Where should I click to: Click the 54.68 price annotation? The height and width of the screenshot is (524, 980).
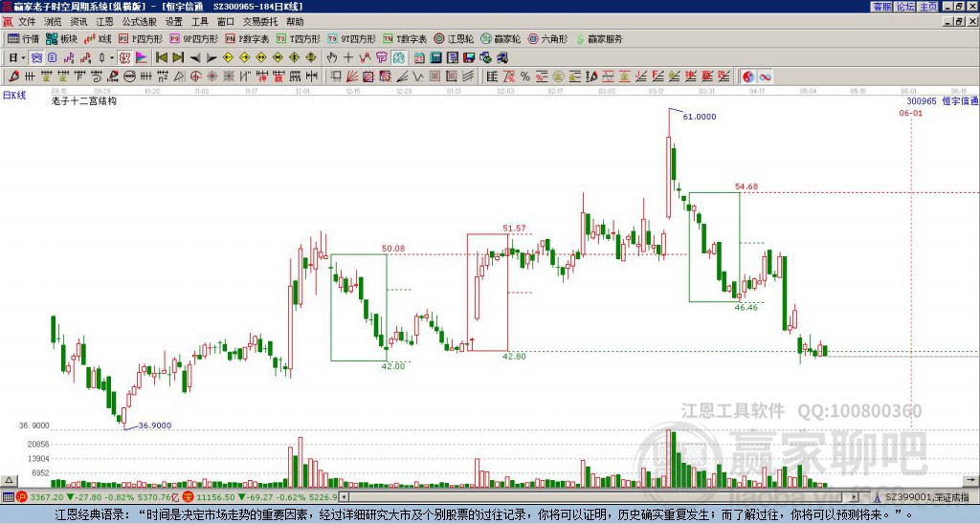pyautogui.click(x=746, y=186)
